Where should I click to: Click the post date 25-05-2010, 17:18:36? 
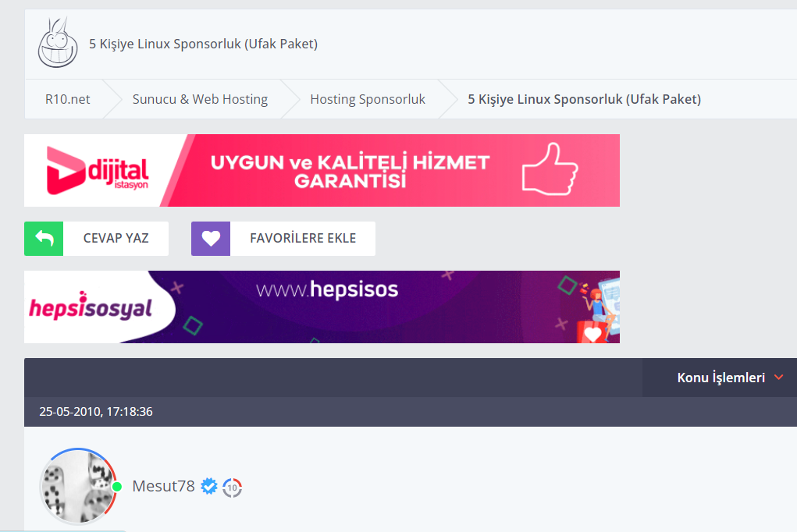pos(96,412)
